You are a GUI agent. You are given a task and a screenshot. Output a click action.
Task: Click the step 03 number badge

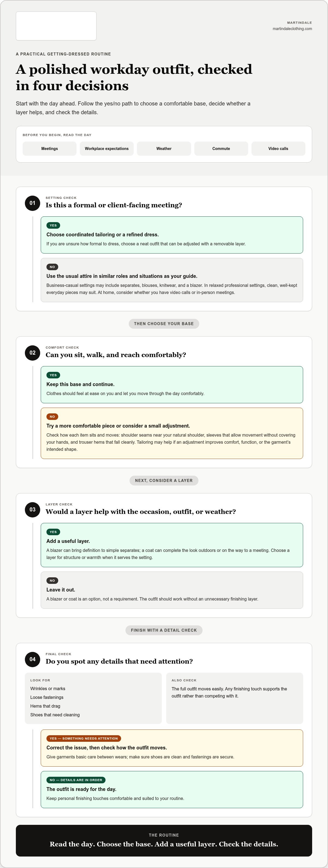point(32,510)
